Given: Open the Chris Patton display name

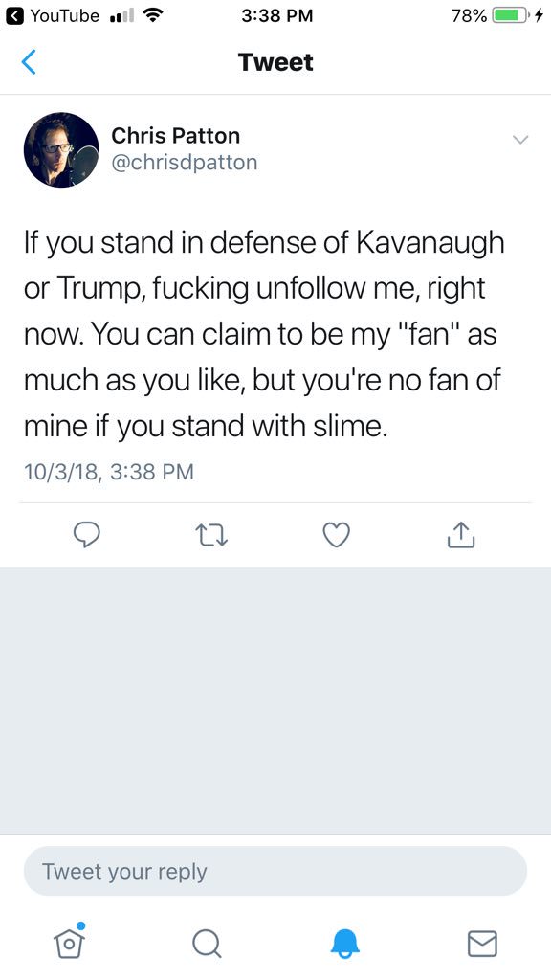Looking at the screenshot, I should (176, 136).
